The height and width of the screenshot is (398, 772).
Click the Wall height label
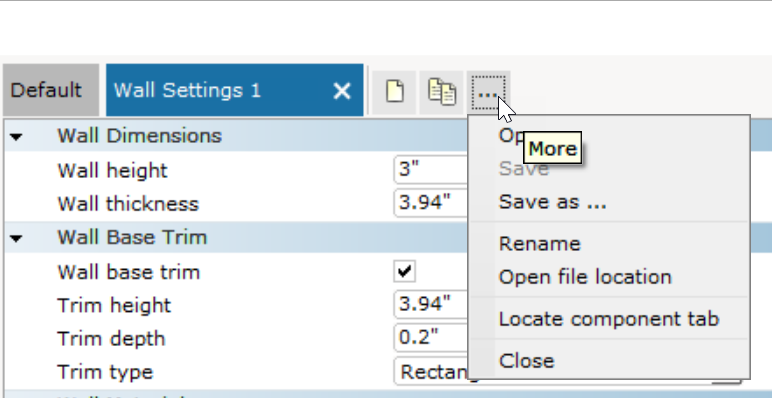click(x=112, y=171)
